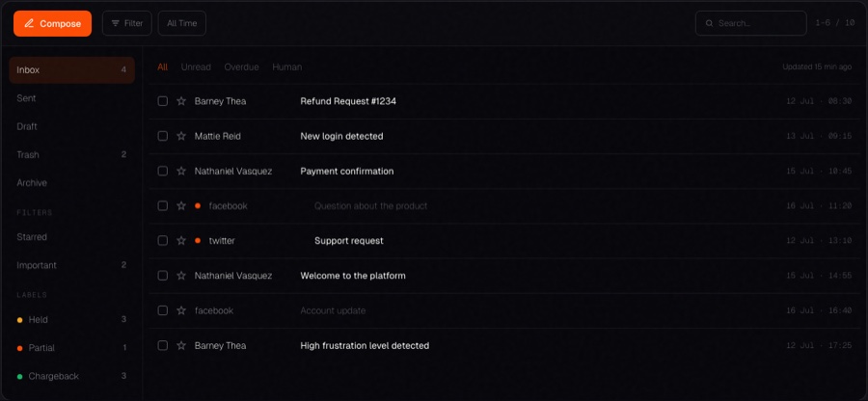Open the Archive folder
Image resolution: width=868 pixels, height=401 pixels.
tap(72, 182)
